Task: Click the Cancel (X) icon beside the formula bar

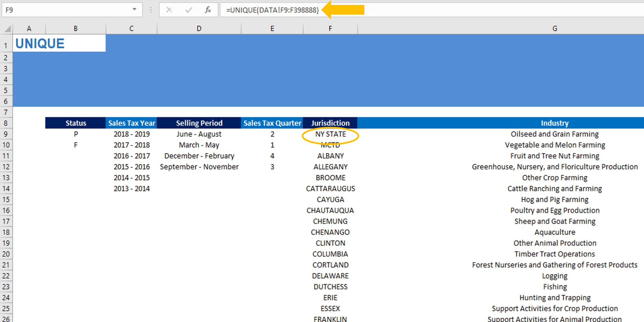Action: [x=169, y=10]
